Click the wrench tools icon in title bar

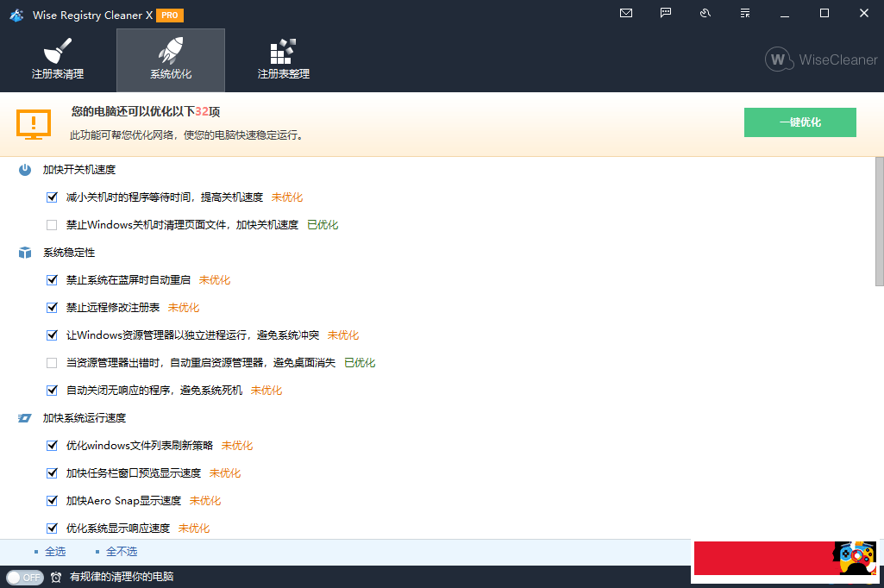click(705, 13)
